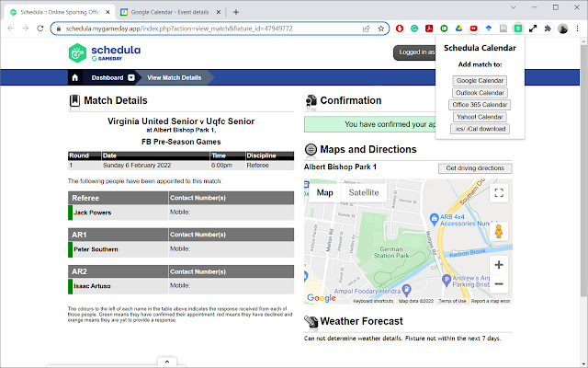Close the Schedula tab
588x368 pixels.
[x=107, y=12]
